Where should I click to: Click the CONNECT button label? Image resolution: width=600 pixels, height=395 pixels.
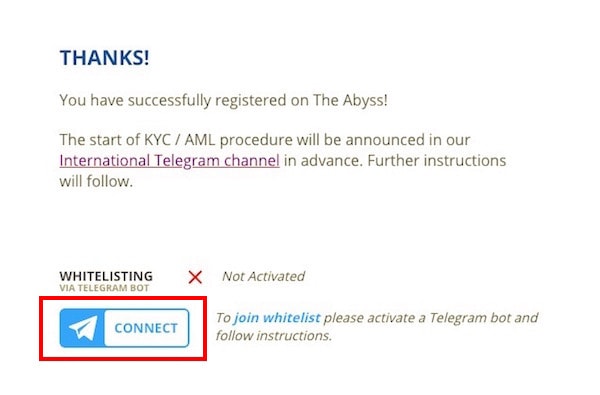point(146,328)
